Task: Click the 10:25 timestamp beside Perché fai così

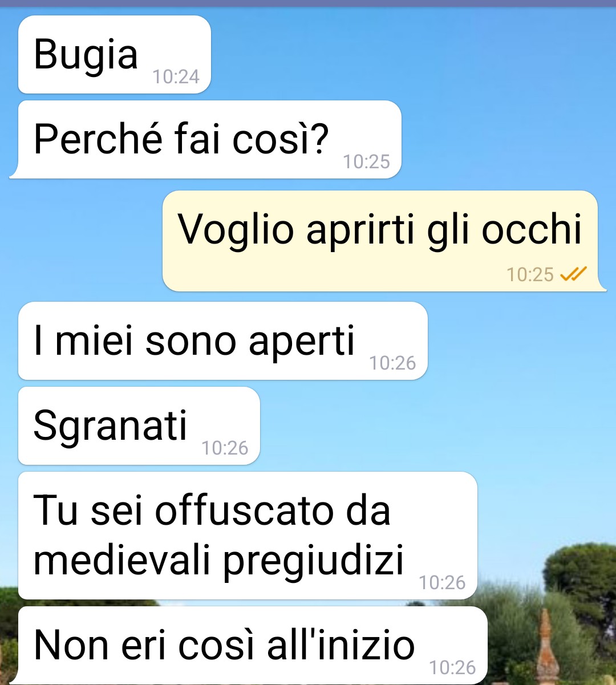Action: pyautogui.click(x=366, y=161)
